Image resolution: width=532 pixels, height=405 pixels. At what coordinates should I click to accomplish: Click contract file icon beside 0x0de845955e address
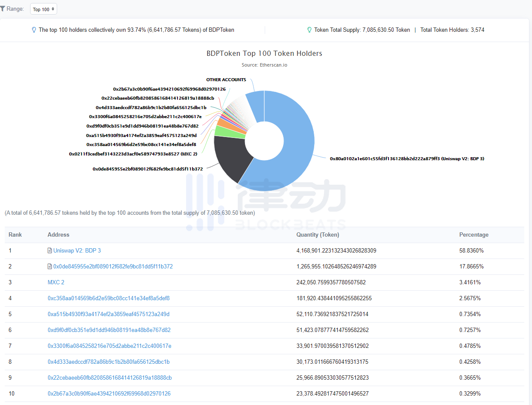pos(50,266)
